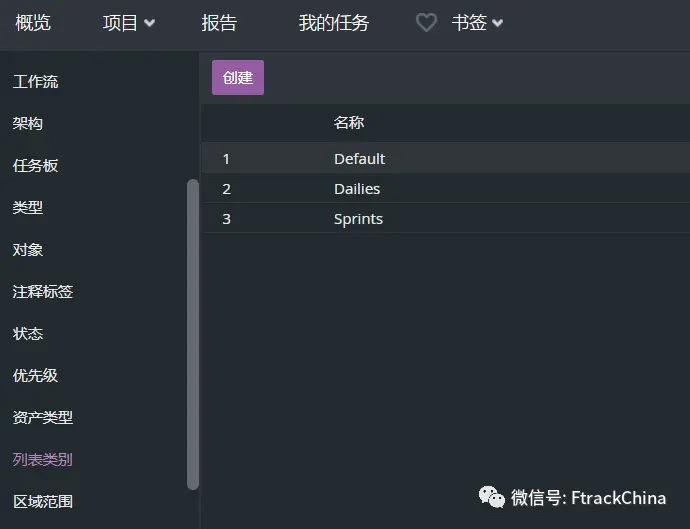Open 资产类型 sidebar item
Image resolution: width=690 pixels, height=529 pixels.
click(43, 417)
